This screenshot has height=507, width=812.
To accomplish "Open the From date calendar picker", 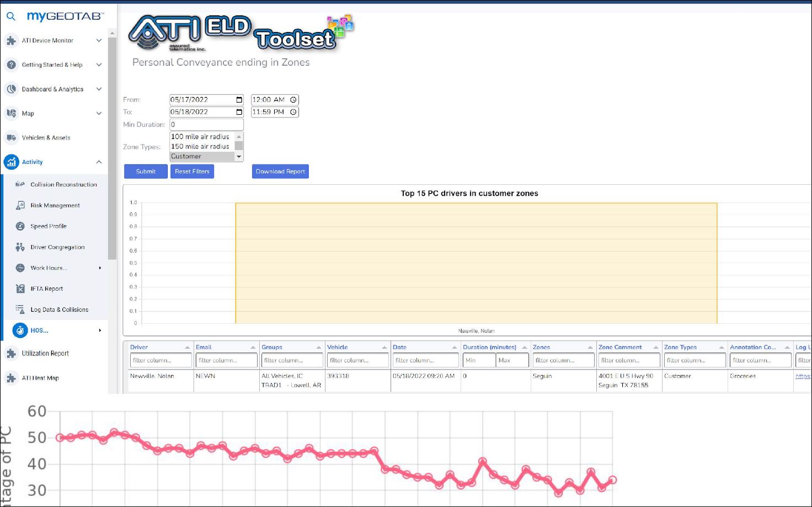I will 239,100.
